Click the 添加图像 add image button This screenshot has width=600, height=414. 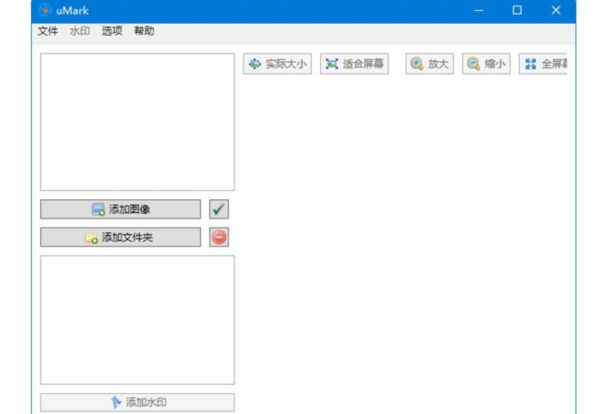pos(121,209)
